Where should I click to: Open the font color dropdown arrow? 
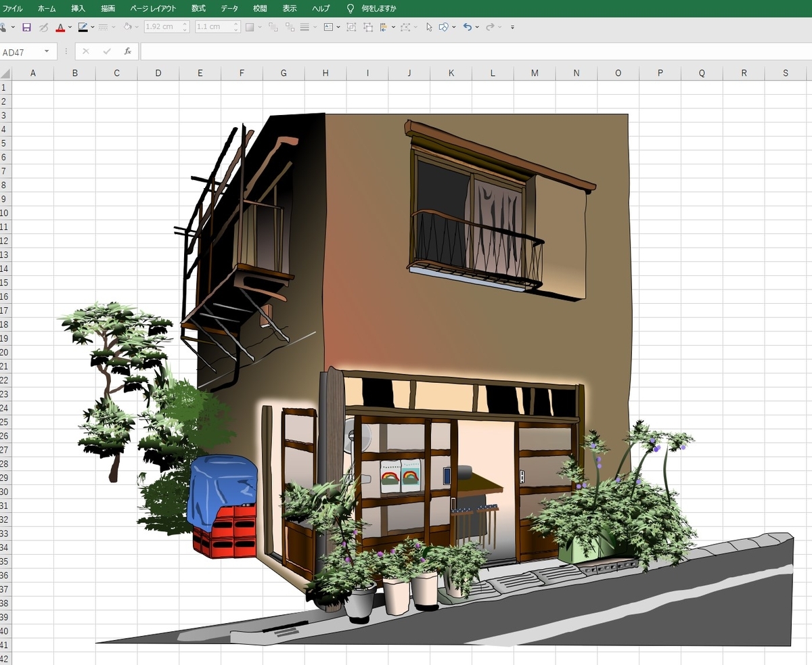point(70,27)
